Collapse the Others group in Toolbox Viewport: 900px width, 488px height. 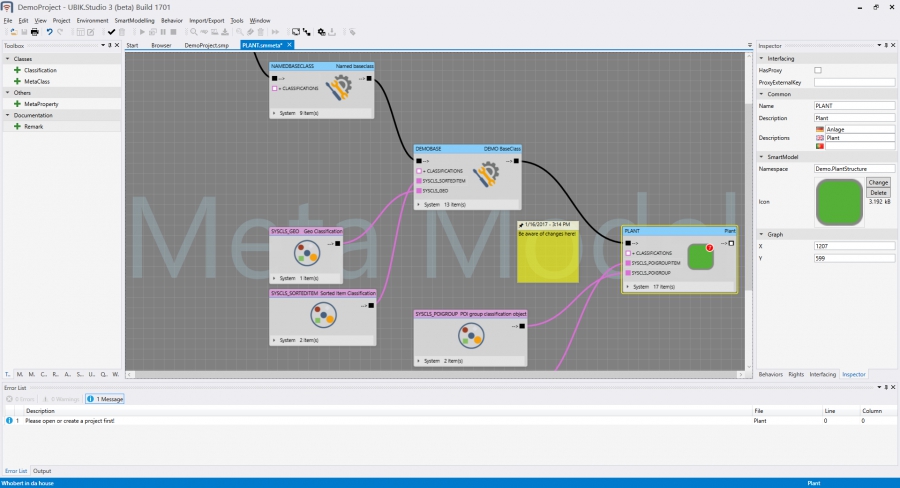tap(7, 92)
